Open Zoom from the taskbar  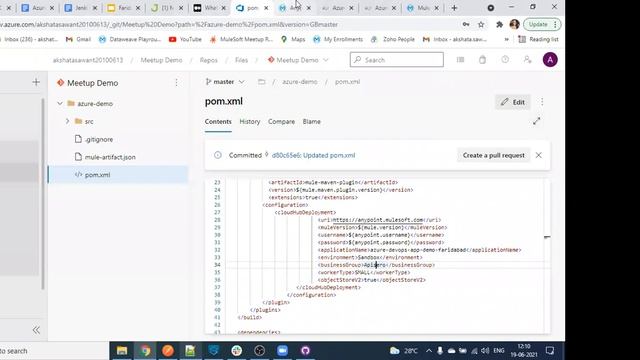pyautogui.click(x=282, y=351)
